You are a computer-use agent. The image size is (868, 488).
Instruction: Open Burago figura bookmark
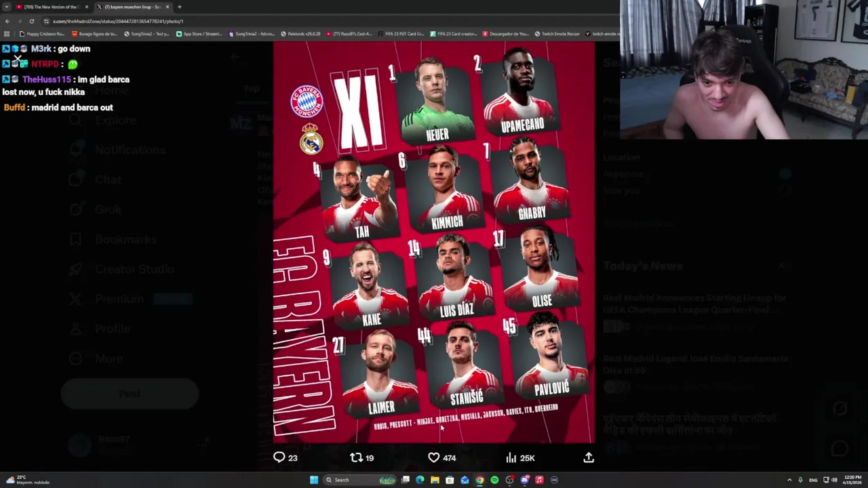[x=95, y=34]
